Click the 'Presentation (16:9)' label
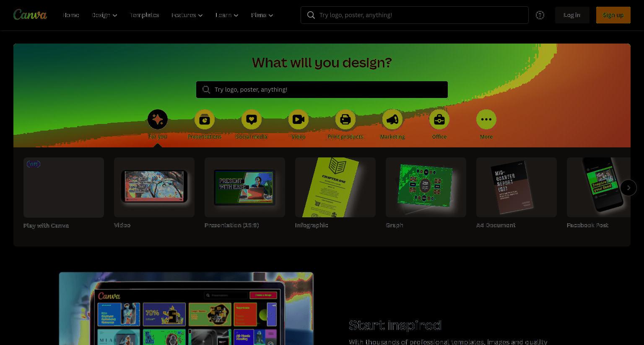This screenshot has height=345, width=644. pos(232,225)
